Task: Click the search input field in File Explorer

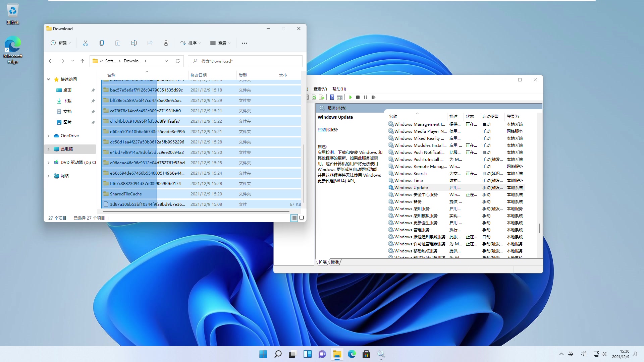Action: tap(245, 61)
